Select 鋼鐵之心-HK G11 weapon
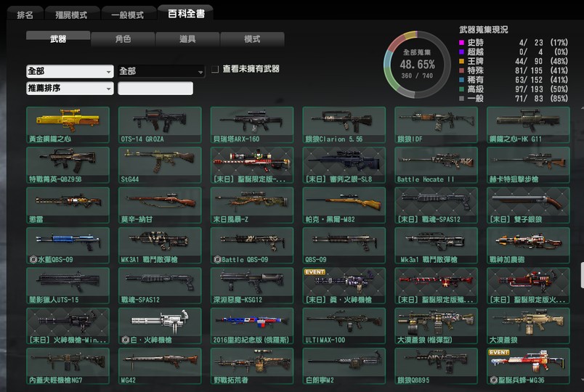This screenshot has width=584, height=392. coord(528,125)
